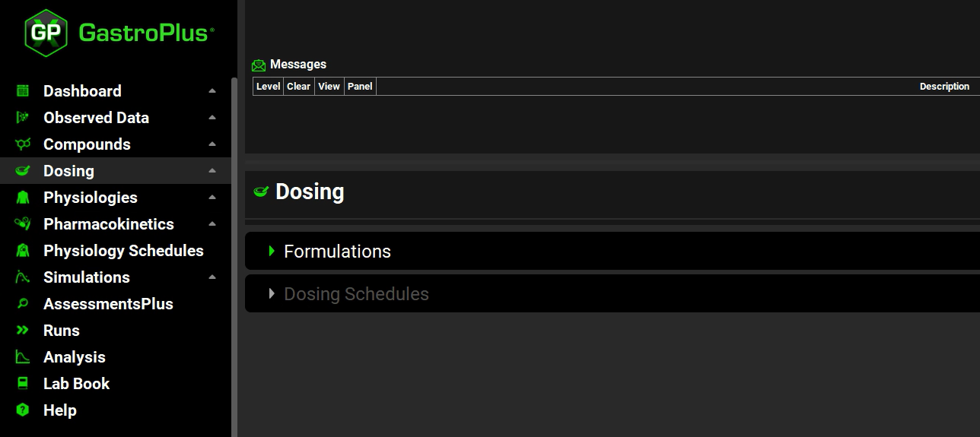The width and height of the screenshot is (980, 437).
Task: Click the Observed Data sidebar icon
Action: tap(23, 118)
